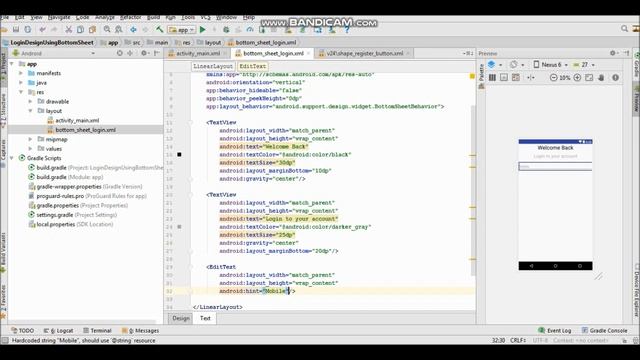This screenshot has height=360, width=640.
Task: Expand the mipmap folder
Action: point(30,139)
